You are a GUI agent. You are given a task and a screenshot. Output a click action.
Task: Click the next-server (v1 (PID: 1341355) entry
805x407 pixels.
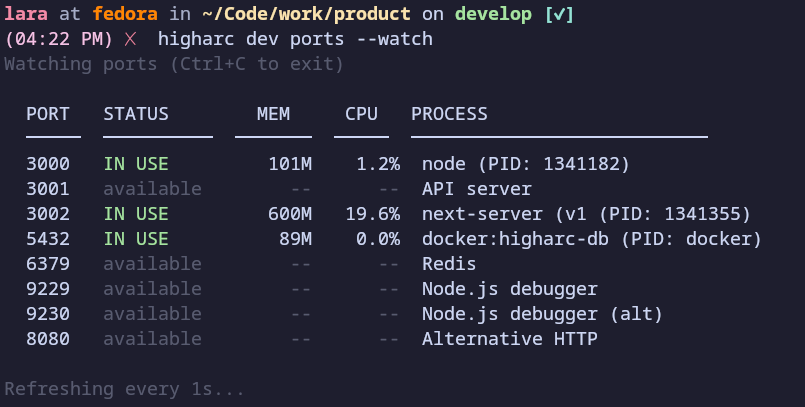[586, 214]
